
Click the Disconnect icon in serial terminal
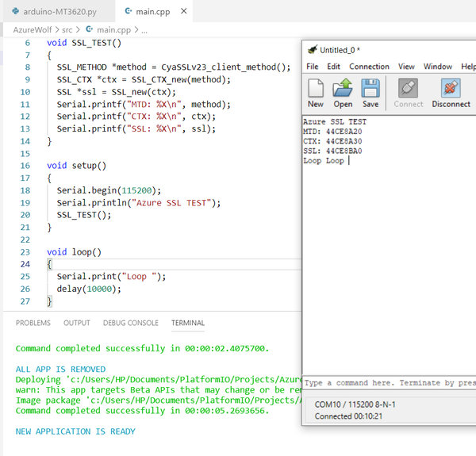click(x=451, y=88)
